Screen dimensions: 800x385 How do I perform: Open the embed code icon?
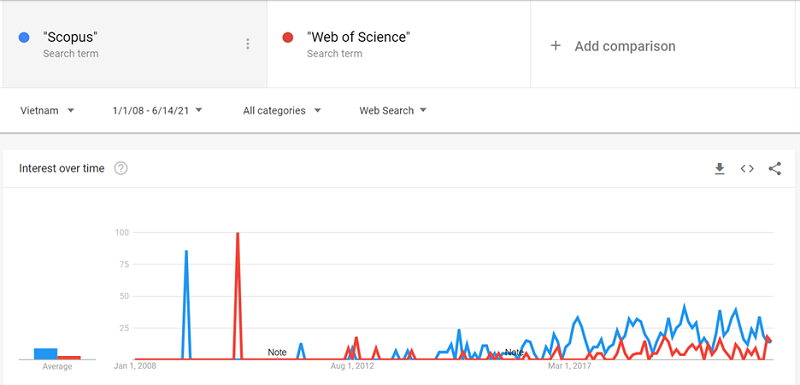click(x=747, y=169)
